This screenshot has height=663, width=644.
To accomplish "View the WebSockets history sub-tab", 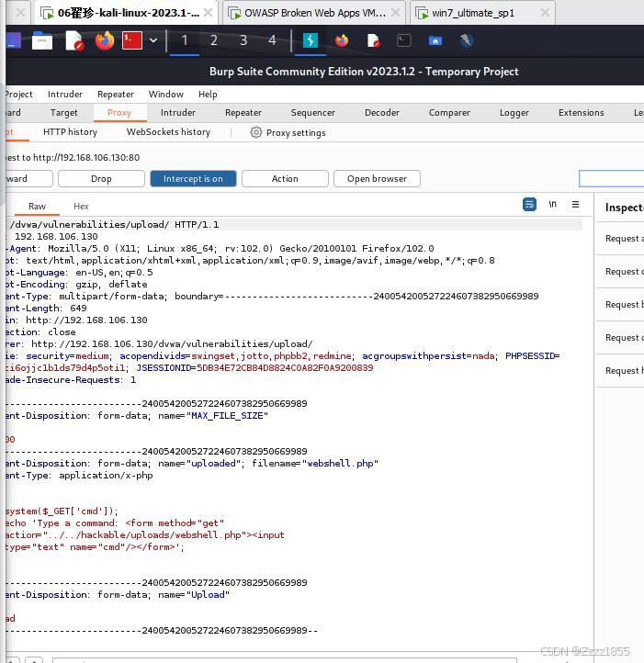I will click(x=168, y=132).
